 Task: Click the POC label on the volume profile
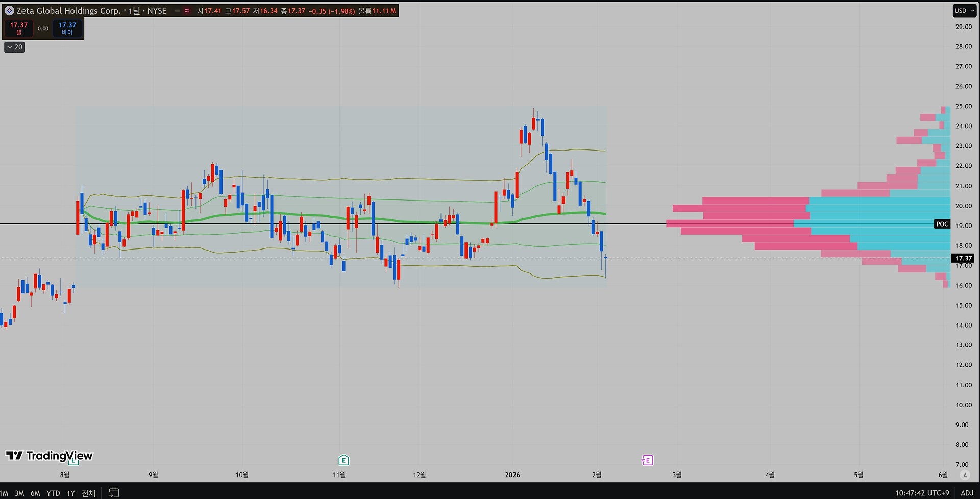point(942,224)
